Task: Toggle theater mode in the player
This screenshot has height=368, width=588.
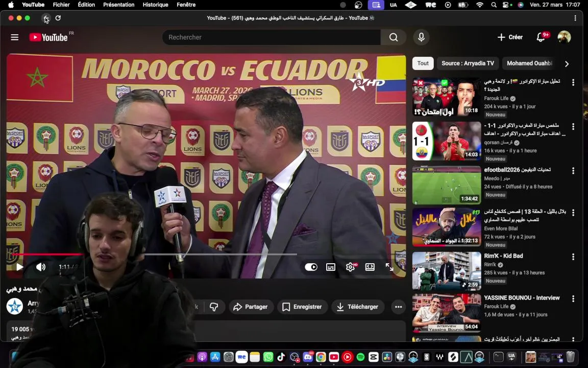Action: [370, 267]
